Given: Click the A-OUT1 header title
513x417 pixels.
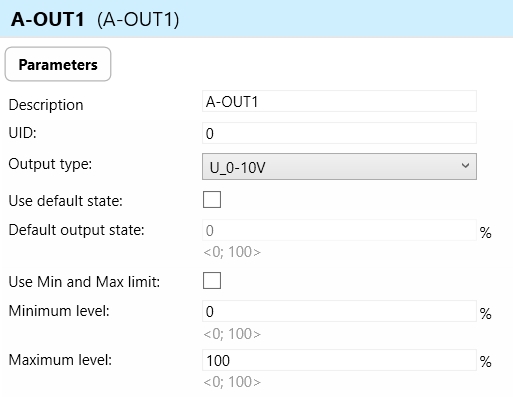Looking at the screenshot, I should [48, 19].
